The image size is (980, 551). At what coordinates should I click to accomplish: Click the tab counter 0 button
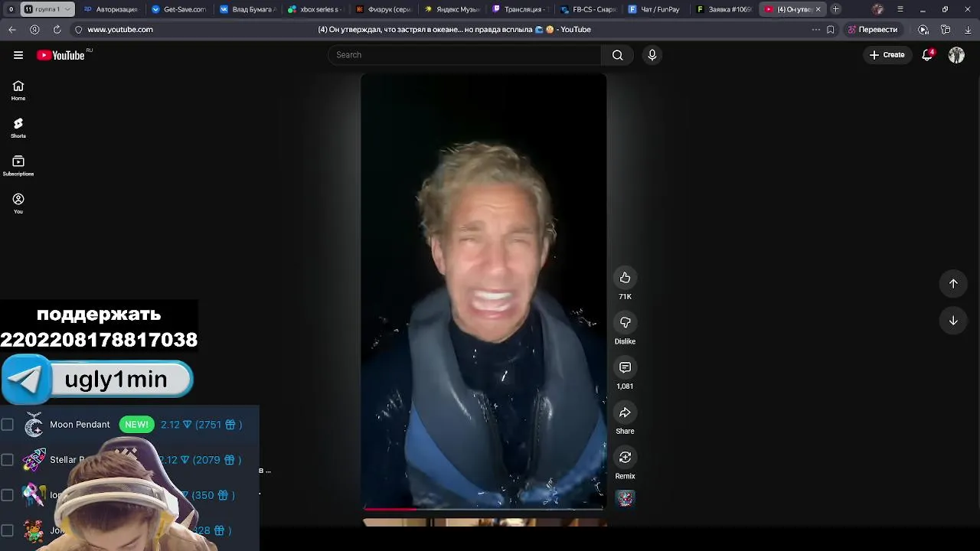click(x=11, y=9)
